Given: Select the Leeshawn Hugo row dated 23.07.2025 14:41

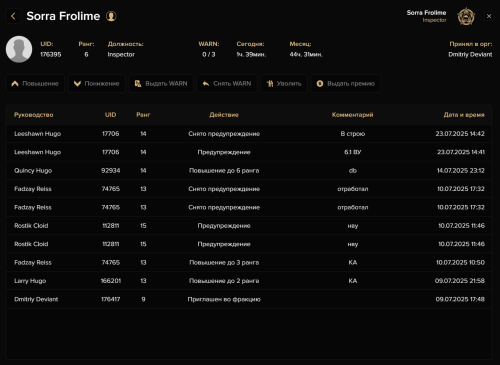Looking at the screenshot, I should (249, 152).
